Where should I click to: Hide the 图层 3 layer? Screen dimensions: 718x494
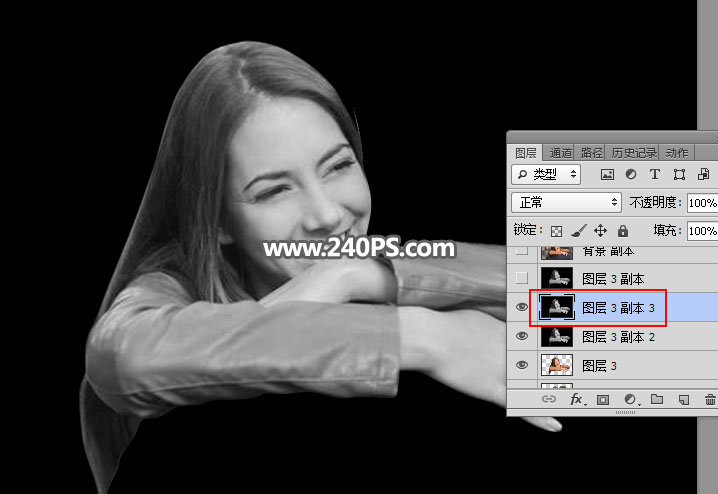pyautogui.click(x=522, y=365)
